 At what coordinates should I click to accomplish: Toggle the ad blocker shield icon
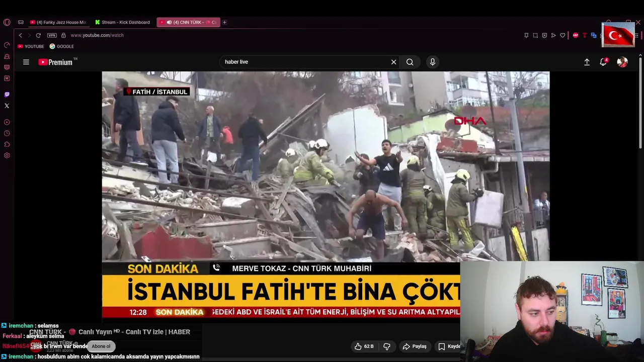click(x=544, y=35)
